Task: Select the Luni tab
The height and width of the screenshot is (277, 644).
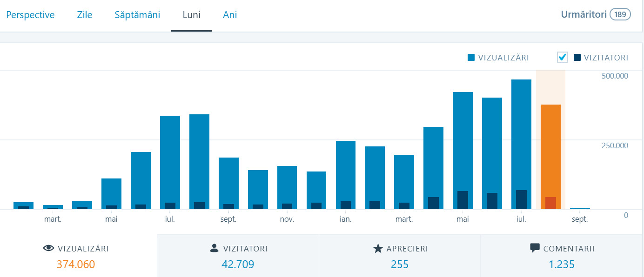Action: click(191, 15)
